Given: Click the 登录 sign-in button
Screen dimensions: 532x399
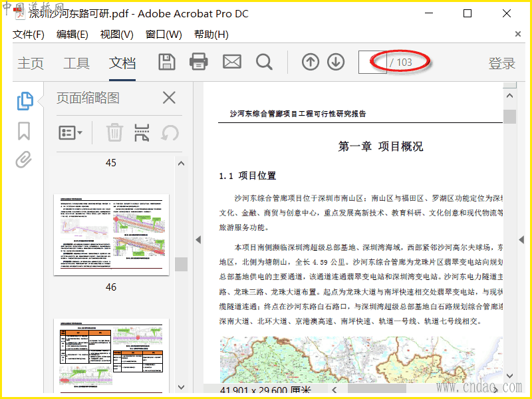Looking at the screenshot, I should [502, 63].
